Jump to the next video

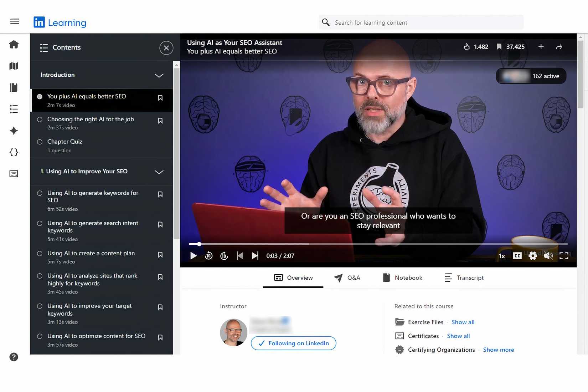tap(255, 256)
